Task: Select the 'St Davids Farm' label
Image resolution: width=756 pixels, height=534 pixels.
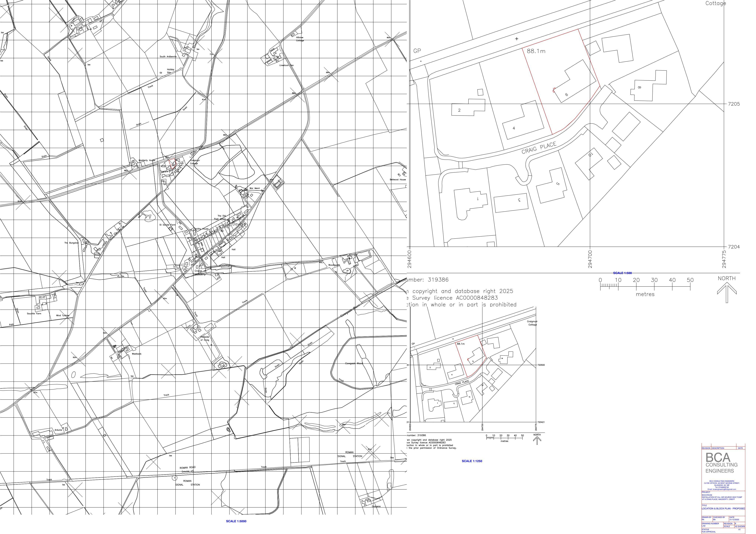Action: [x=167, y=225]
